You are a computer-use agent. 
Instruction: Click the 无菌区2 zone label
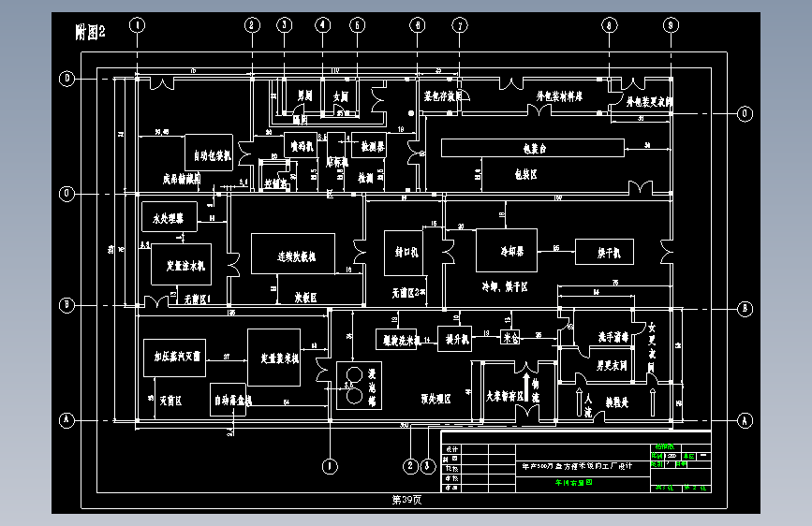pyautogui.click(x=406, y=293)
